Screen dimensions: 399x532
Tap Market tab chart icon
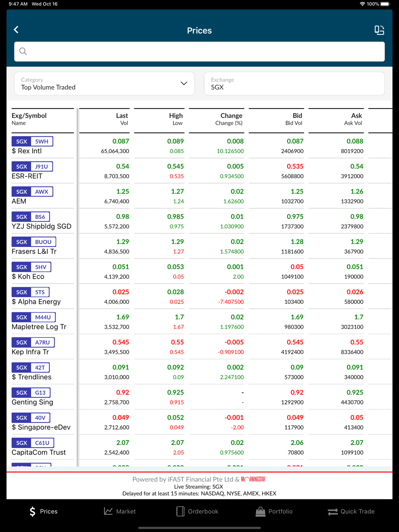point(108,511)
